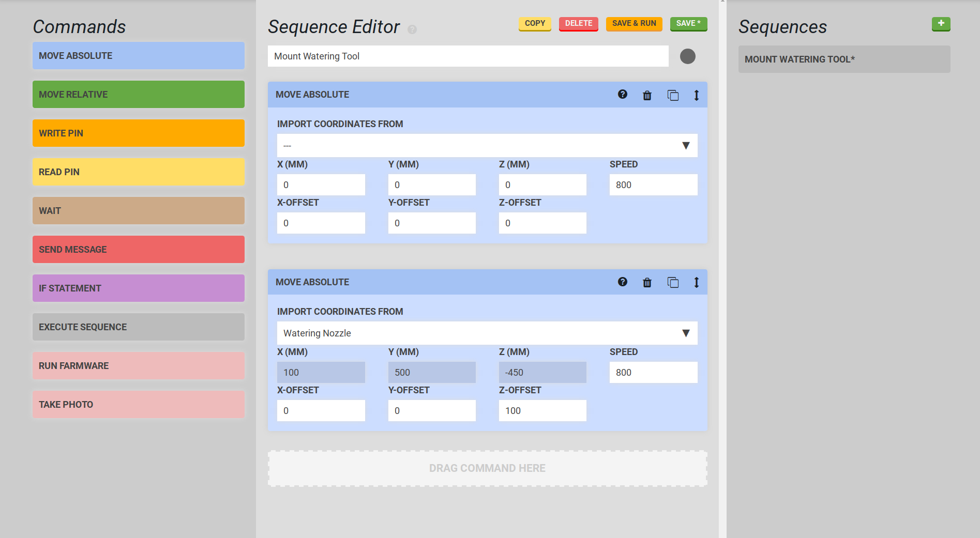Click reorder handle of second Move Absolute step
The height and width of the screenshot is (538, 980).
[x=696, y=283]
